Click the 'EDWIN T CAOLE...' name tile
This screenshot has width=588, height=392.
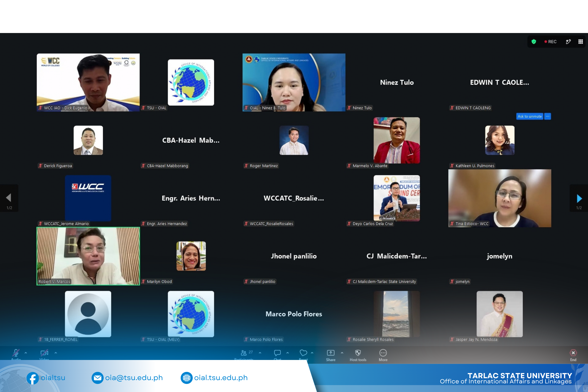click(x=500, y=82)
